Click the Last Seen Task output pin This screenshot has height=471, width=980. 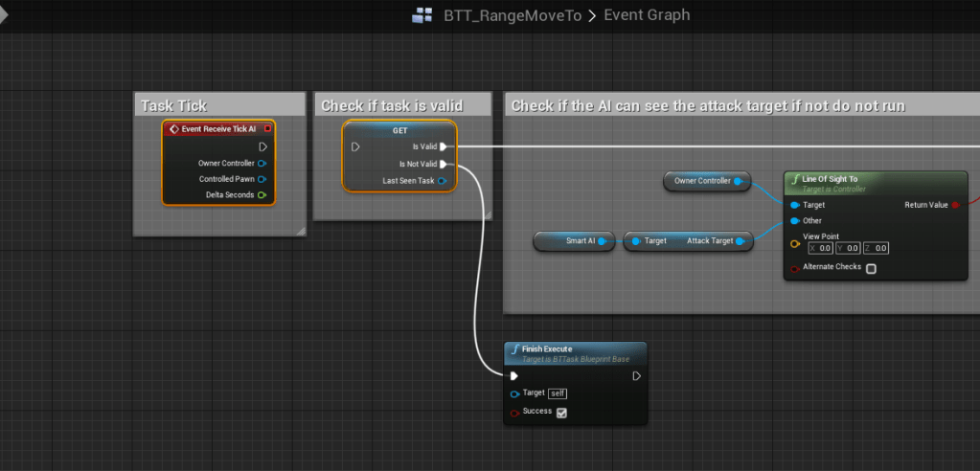pos(442,180)
